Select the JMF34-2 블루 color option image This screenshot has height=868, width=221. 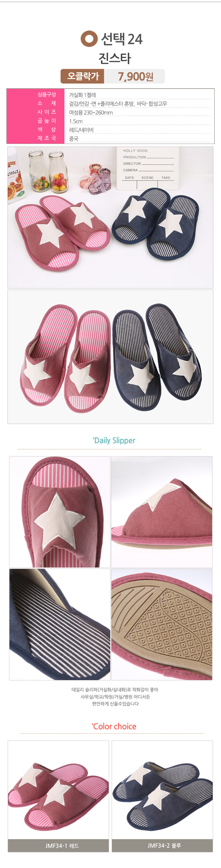162,790
